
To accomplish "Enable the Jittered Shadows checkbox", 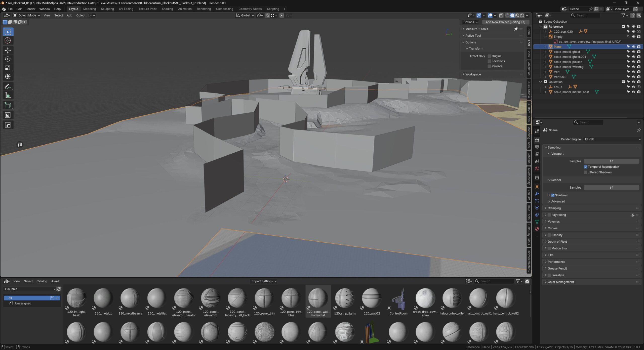I will coord(585,172).
